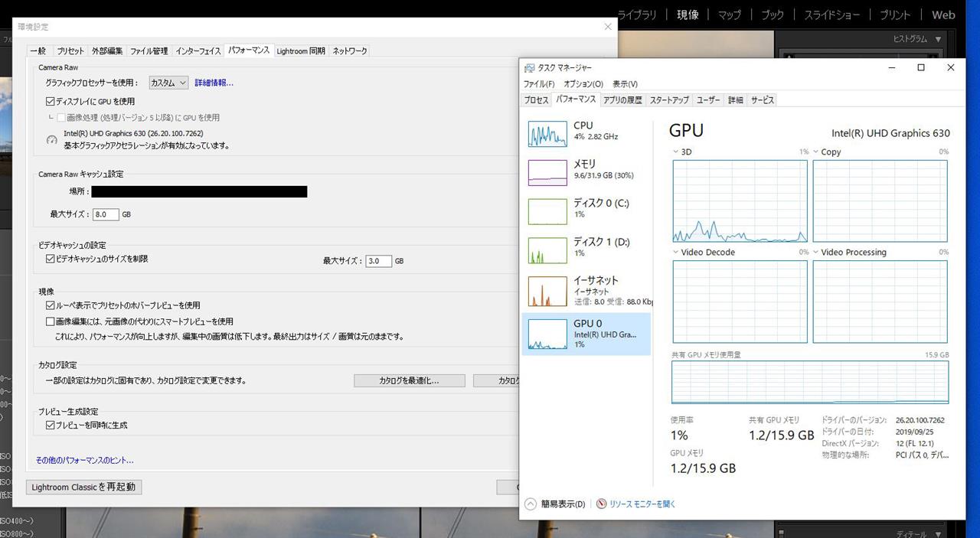Click the 簡易表示 collapse arrow icon
Screen dimensions: 980x538
[x=531, y=504]
